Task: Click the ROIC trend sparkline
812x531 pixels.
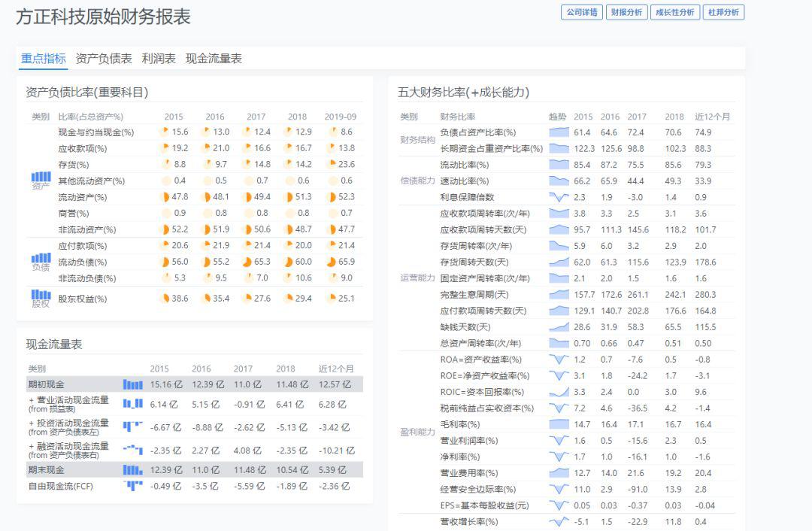Action: (x=559, y=392)
